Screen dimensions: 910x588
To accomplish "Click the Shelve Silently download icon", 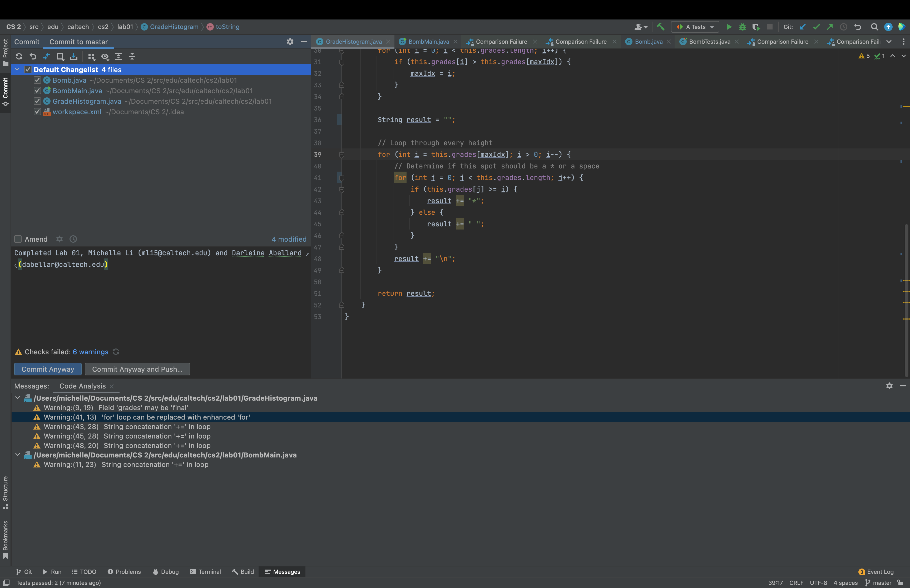I will [x=74, y=57].
